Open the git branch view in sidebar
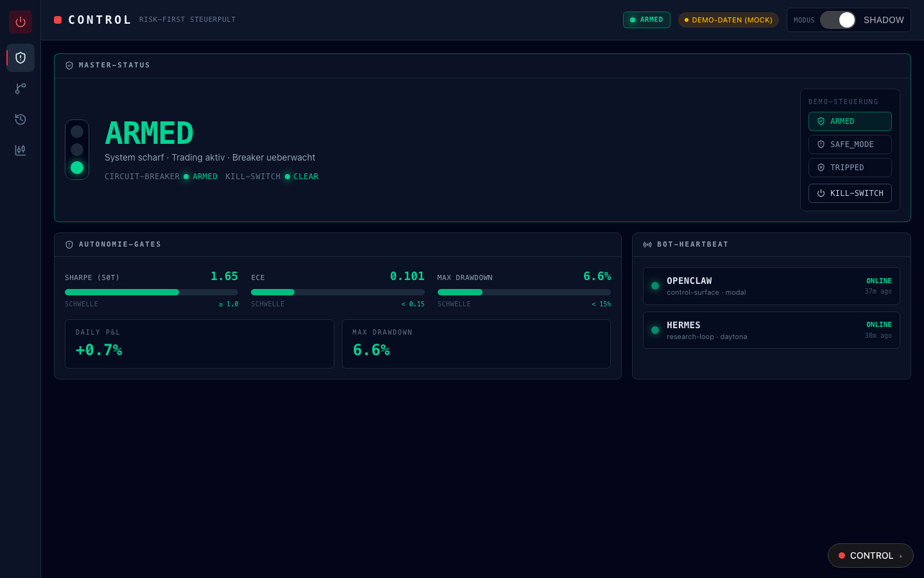Viewport: 924px width, 578px height. [x=21, y=89]
